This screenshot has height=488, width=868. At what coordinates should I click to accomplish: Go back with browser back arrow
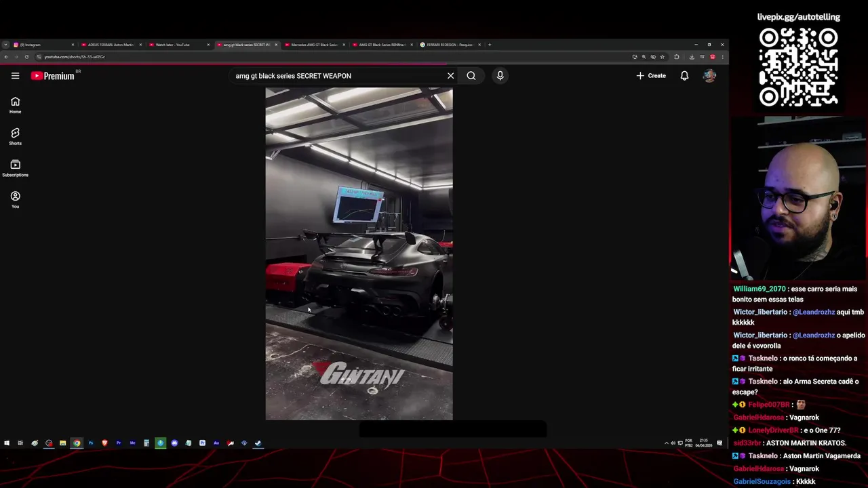(x=6, y=57)
